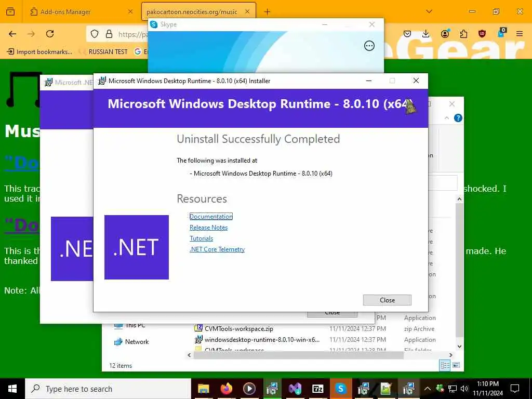Open 7-Zip from the taskbar
Viewport: 532px width, 399px height.
(x=317, y=389)
